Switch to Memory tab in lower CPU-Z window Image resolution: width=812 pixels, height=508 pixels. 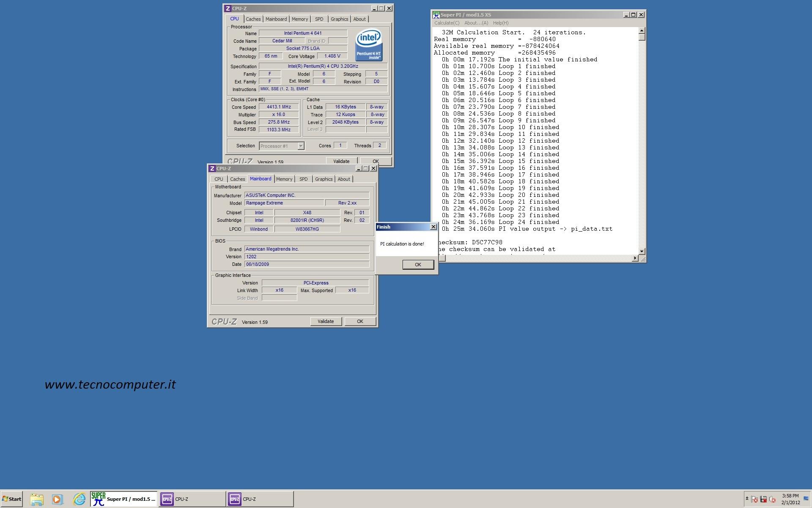tap(284, 179)
